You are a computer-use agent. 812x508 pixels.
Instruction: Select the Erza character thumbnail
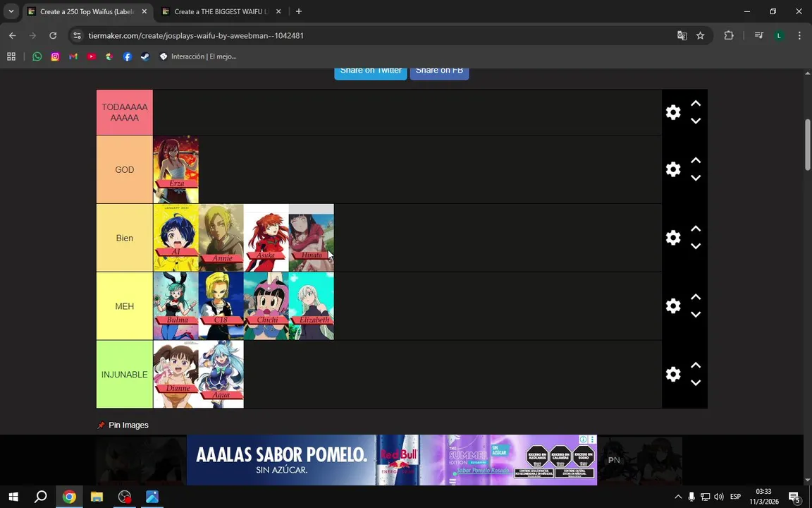point(176,169)
